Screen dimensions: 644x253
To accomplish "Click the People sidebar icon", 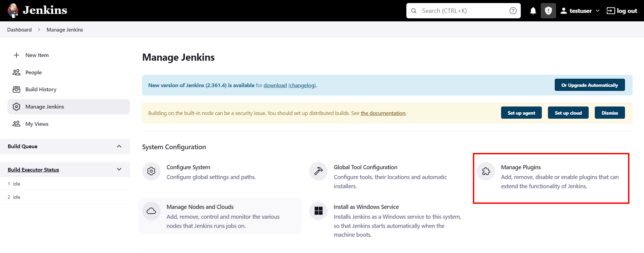I will pos(16,72).
